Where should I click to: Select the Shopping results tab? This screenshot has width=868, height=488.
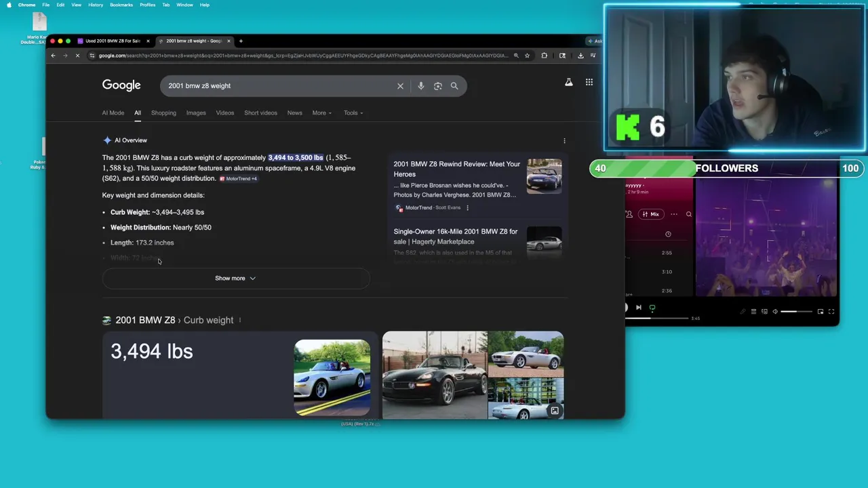click(x=163, y=113)
